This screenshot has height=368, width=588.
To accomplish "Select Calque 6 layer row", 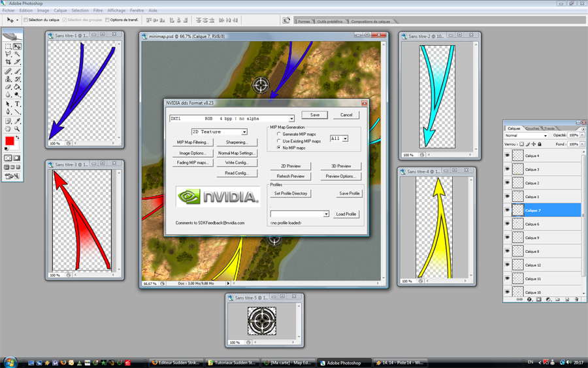I will (543, 224).
